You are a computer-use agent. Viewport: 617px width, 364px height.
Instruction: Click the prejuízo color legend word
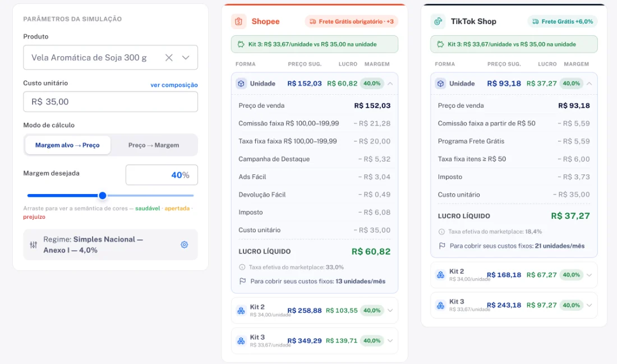pos(34,217)
